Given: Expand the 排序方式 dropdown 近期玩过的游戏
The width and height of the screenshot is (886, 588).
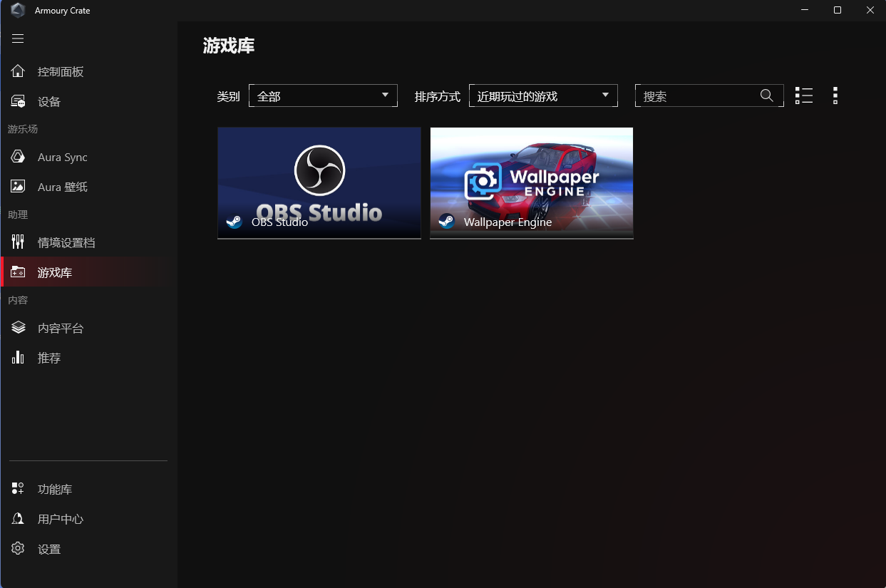Looking at the screenshot, I should [543, 96].
